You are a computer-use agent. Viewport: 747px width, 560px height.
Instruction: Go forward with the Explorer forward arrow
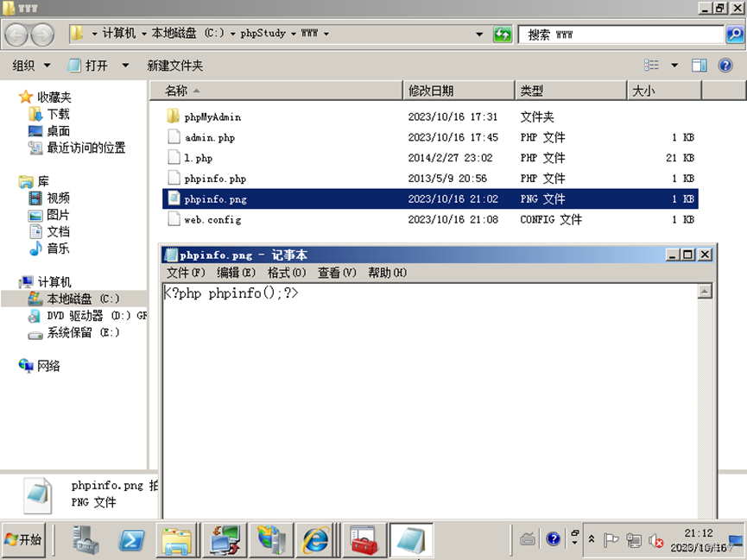[42, 35]
